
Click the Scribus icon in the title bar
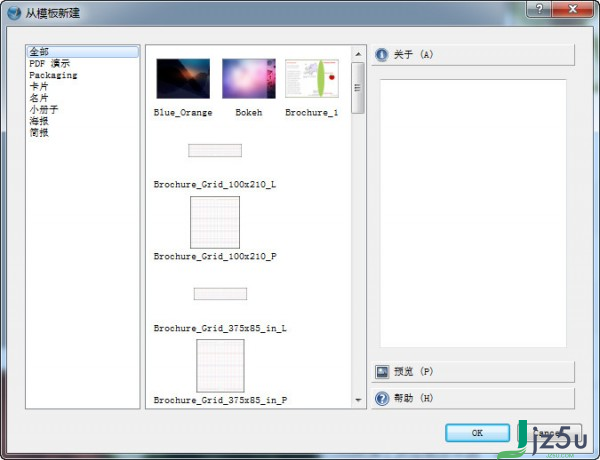tap(14, 13)
